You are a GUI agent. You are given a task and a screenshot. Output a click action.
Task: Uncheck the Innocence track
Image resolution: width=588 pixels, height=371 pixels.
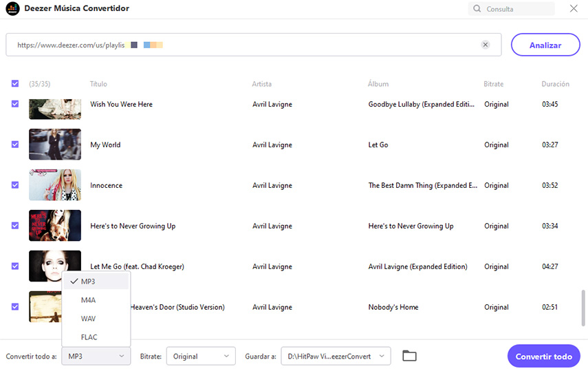pos(15,185)
